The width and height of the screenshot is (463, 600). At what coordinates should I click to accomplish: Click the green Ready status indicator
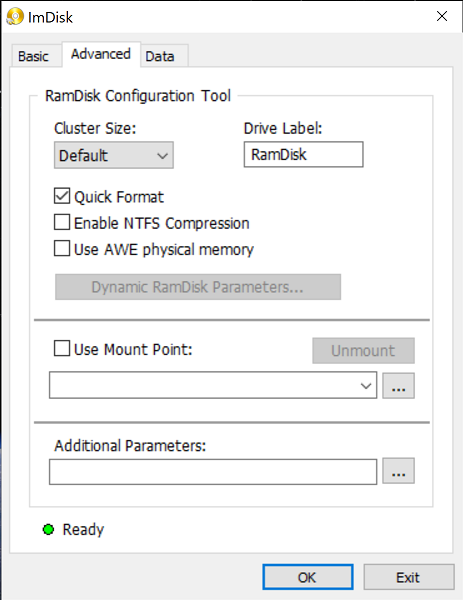pos(48,530)
